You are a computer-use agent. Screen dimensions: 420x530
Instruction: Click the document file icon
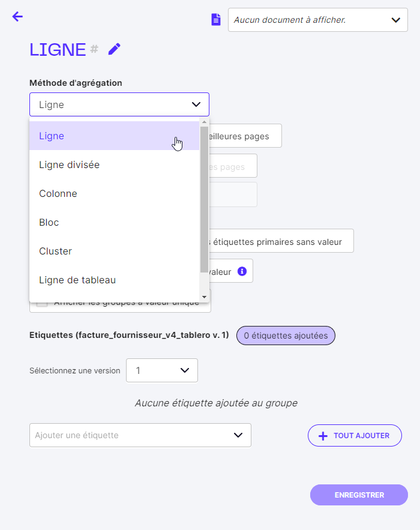(x=216, y=20)
